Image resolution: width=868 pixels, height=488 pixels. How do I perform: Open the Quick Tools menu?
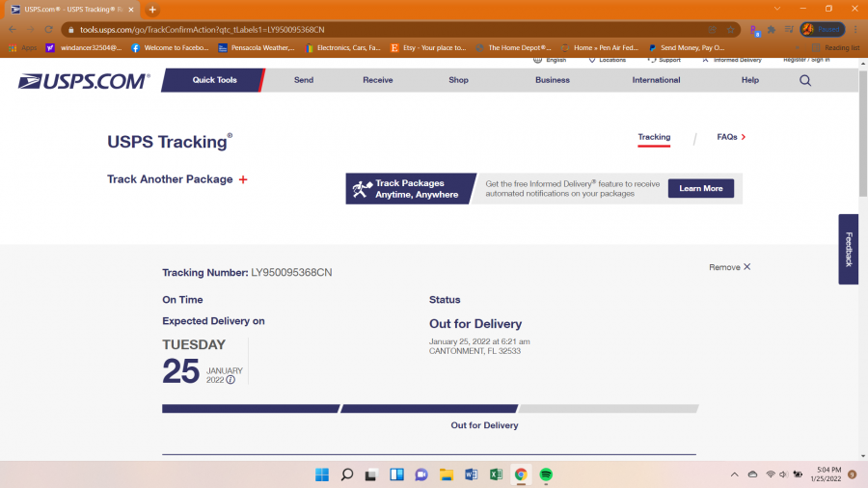pyautogui.click(x=214, y=80)
